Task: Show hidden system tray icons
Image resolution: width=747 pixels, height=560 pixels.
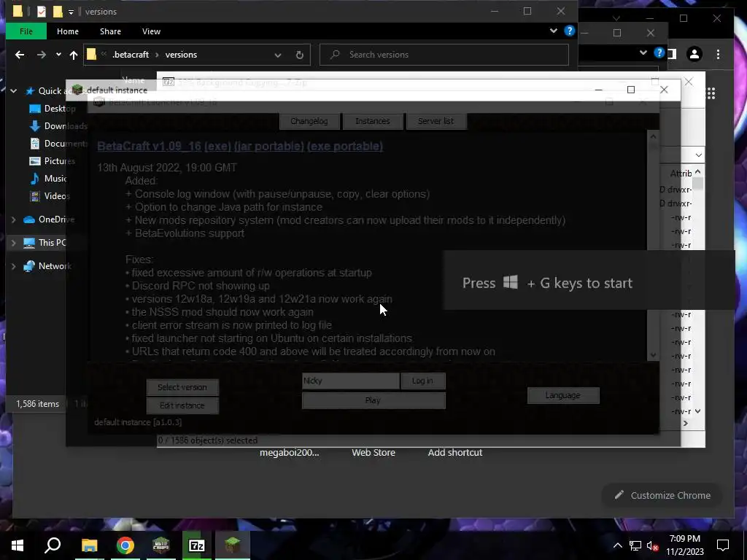Action: click(617, 545)
